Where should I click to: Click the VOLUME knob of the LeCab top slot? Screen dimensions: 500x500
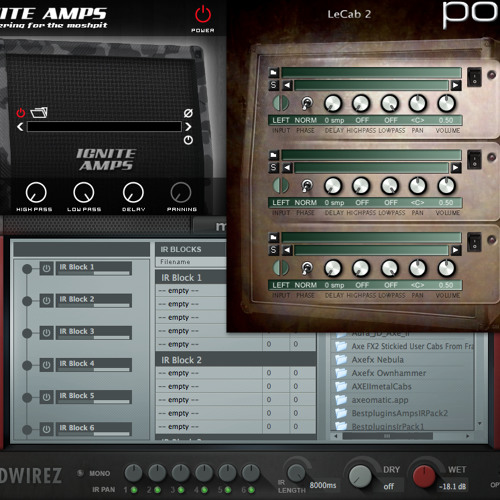tap(446, 103)
